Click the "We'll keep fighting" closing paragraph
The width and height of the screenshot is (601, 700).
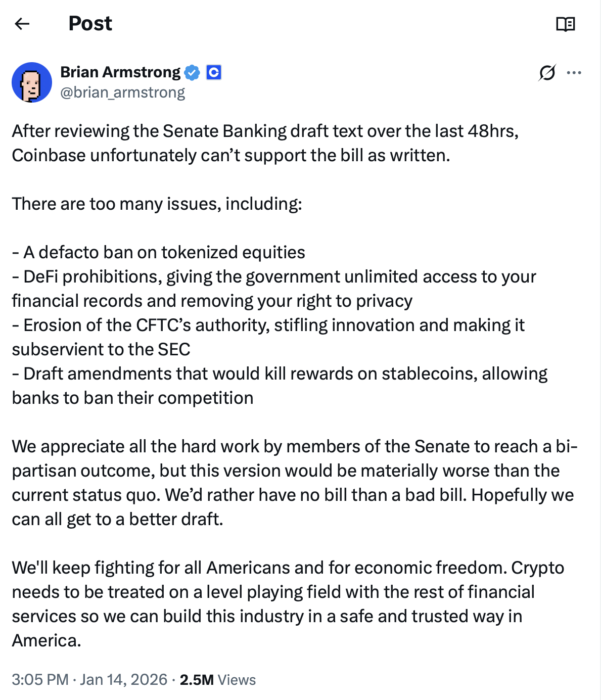click(288, 604)
